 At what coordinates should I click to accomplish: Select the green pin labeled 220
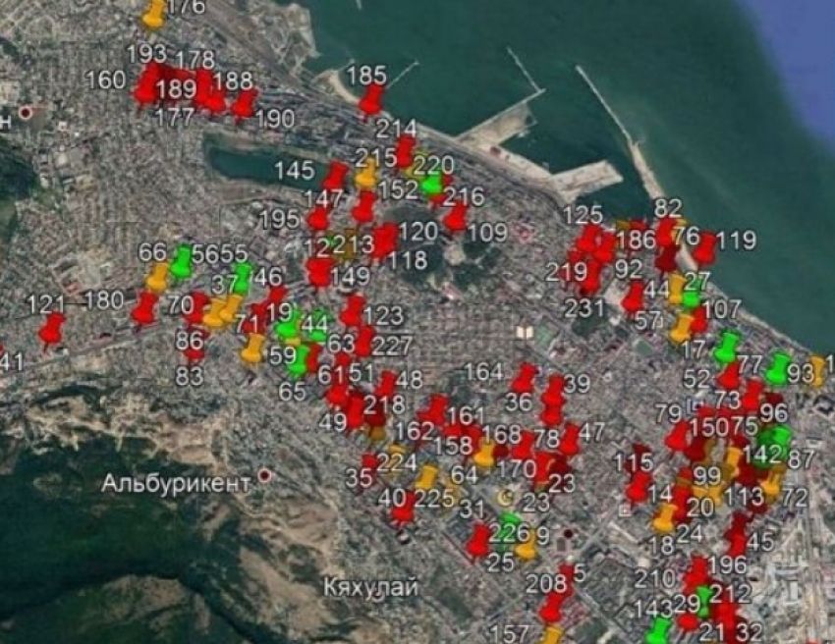[431, 183]
